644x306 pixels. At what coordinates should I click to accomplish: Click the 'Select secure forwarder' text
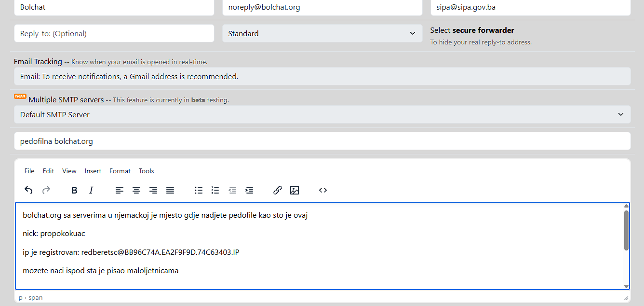[472, 30]
